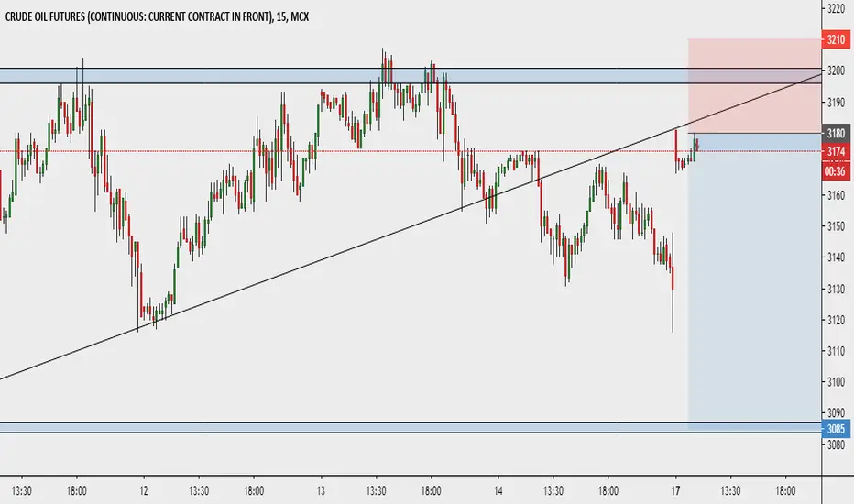854x504 pixels.
Task: Select the lower support zone rectangle near 3085
Action: click(411, 428)
